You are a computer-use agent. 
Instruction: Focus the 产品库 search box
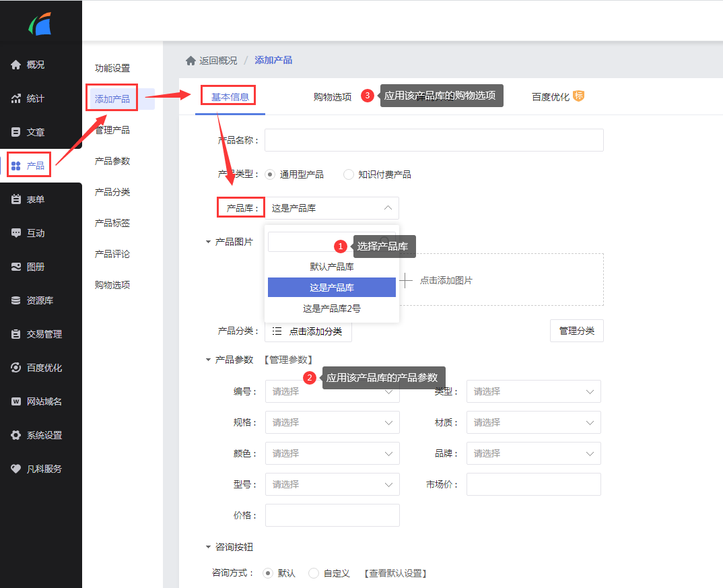[x=331, y=242]
